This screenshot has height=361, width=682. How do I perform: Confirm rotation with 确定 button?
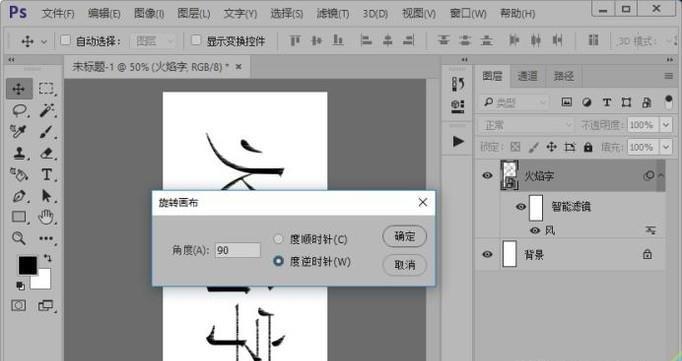click(x=405, y=236)
